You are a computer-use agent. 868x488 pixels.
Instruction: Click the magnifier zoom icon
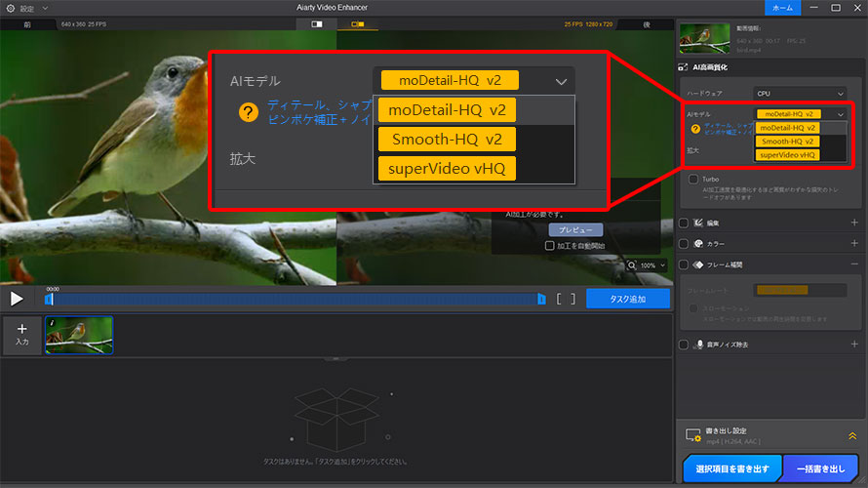click(632, 265)
